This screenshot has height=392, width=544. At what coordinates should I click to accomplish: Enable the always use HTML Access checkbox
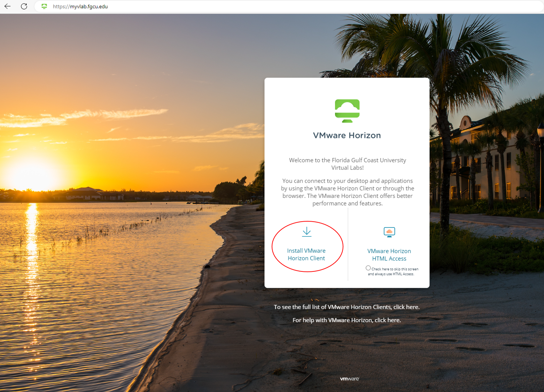pos(368,268)
